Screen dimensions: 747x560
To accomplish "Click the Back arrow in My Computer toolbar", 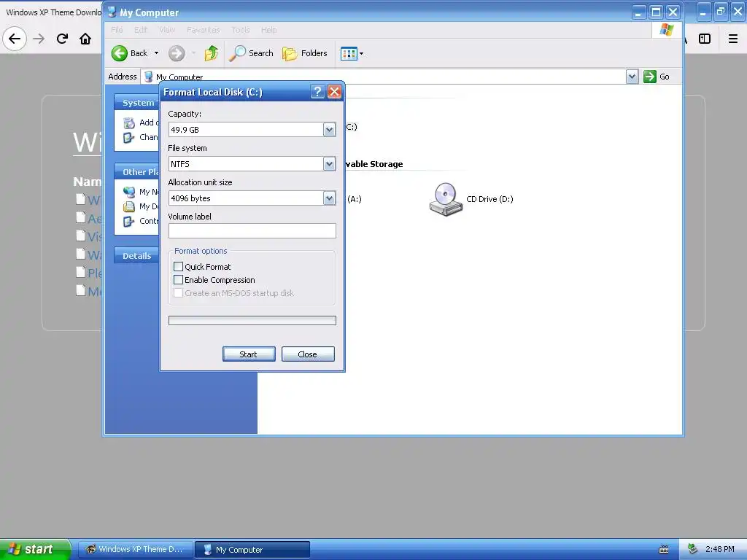I will (x=120, y=53).
